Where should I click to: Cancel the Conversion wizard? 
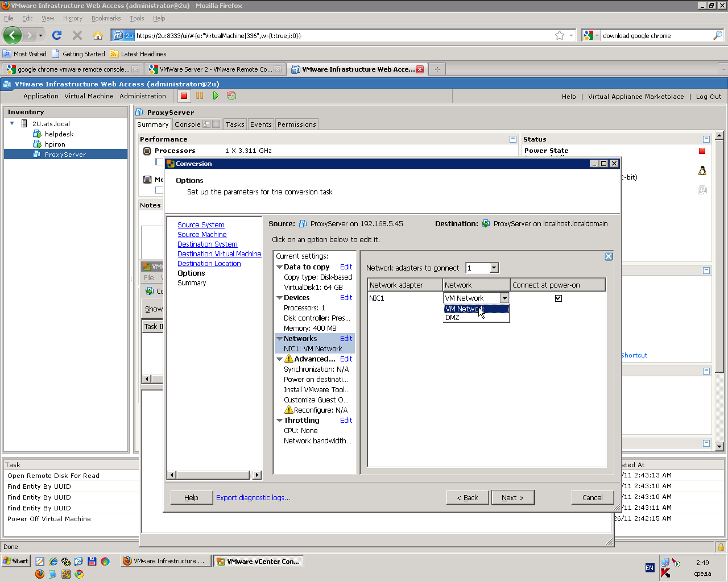pos(593,498)
